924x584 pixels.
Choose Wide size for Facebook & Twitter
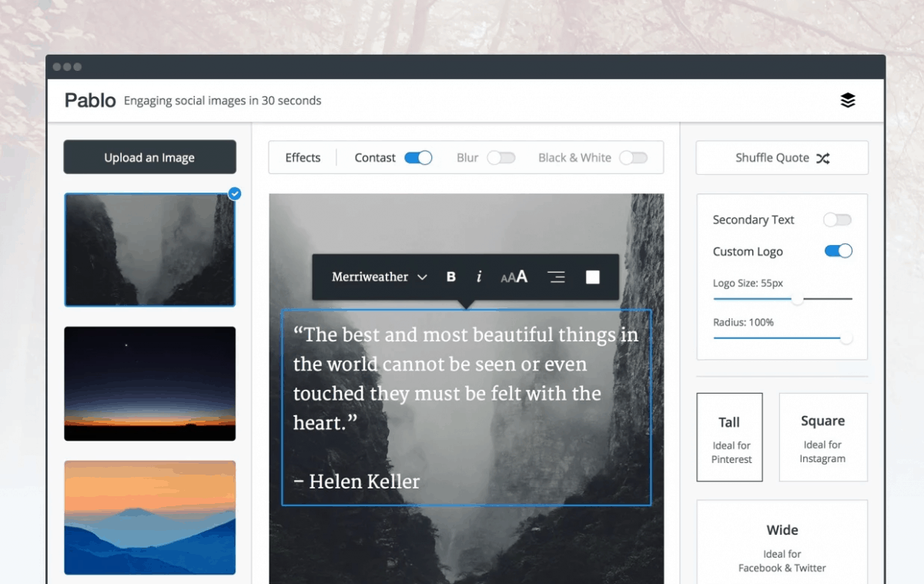782,542
